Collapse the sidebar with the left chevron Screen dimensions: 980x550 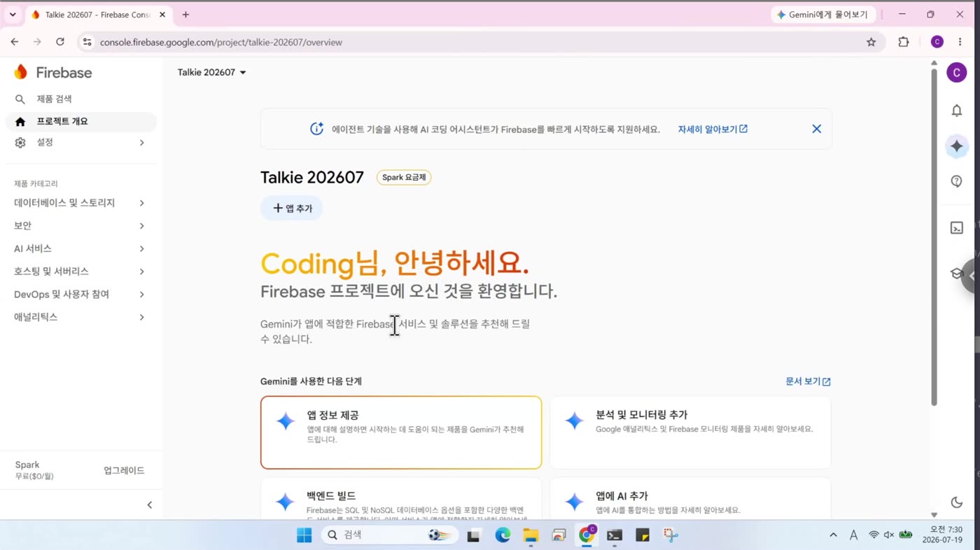149,505
